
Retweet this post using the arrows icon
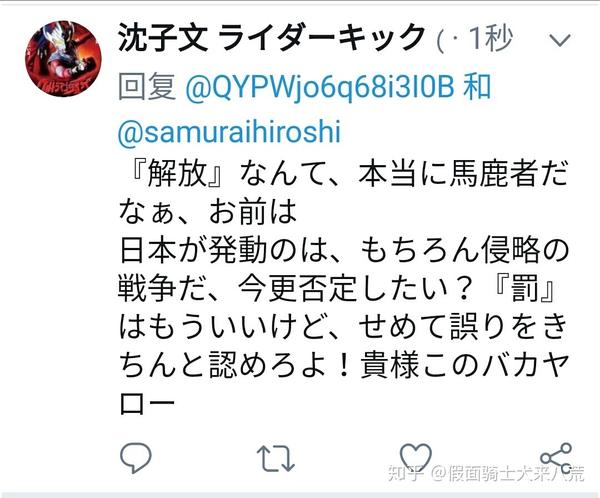(x=276, y=458)
